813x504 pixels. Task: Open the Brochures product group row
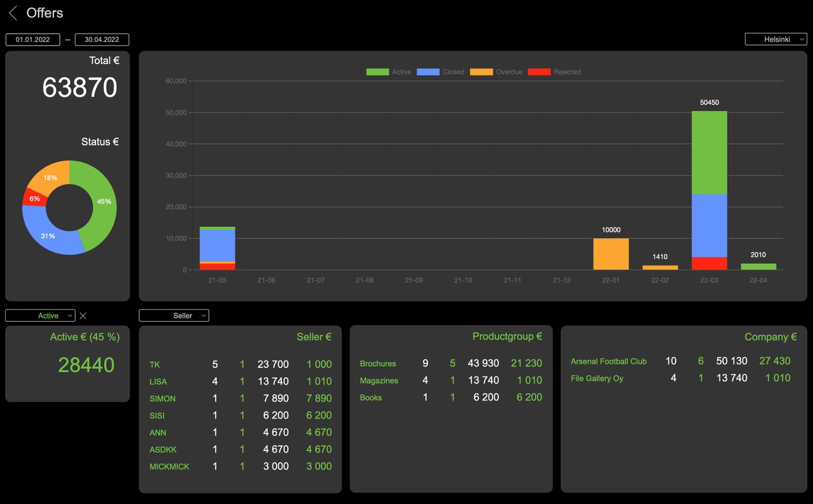click(378, 364)
